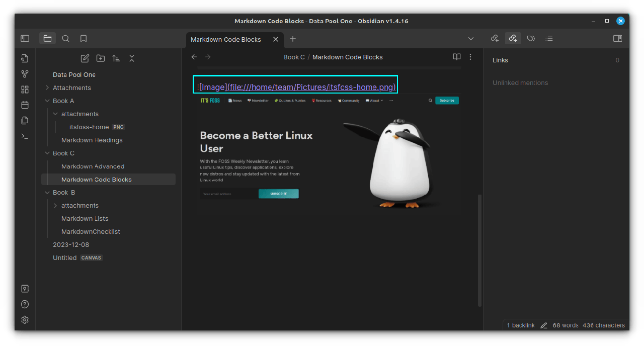Switch to reading view with book icon
The height and width of the screenshot is (346, 644).
pyautogui.click(x=456, y=57)
